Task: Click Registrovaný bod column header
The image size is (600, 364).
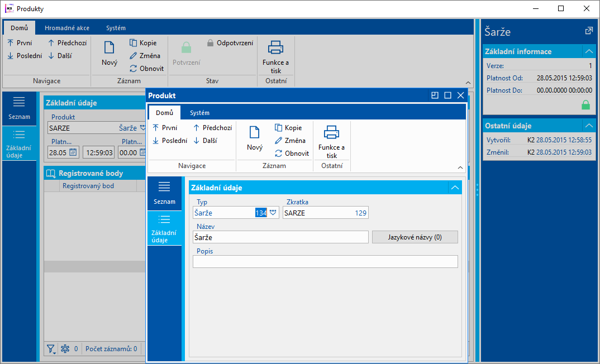Action: pyautogui.click(x=88, y=186)
